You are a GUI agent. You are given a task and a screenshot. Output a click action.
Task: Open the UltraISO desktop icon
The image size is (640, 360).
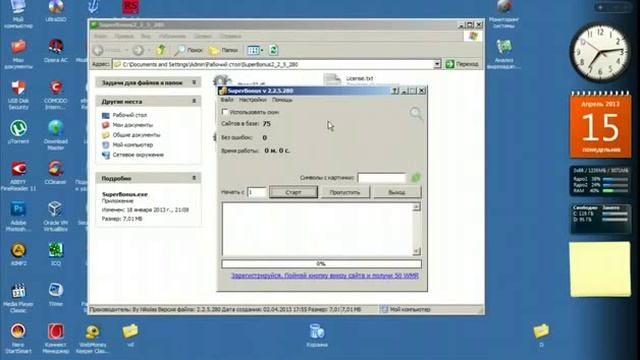click(x=56, y=11)
